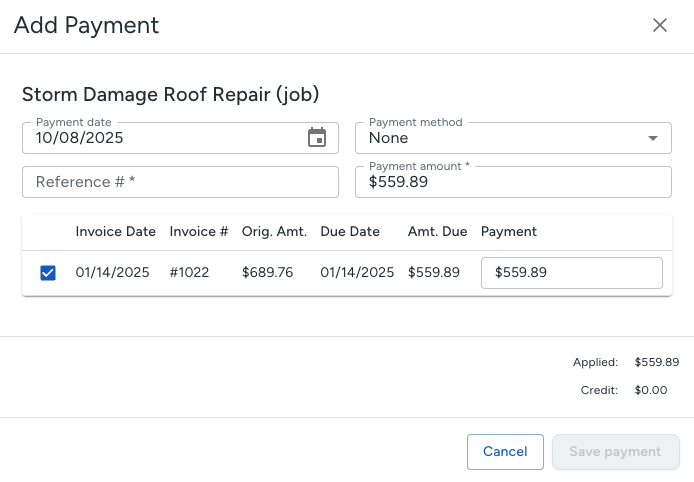Click the Payment amount field
This screenshot has width=694, height=482.
[513, 182]
